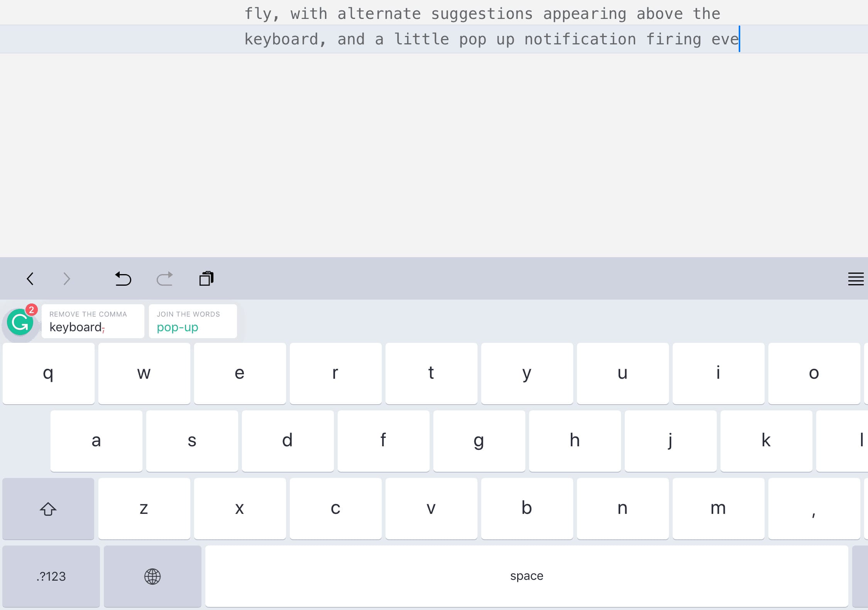The image size is (868, 610).
Task: Navigate forward using the right arrow
Action: coord(66,279)
